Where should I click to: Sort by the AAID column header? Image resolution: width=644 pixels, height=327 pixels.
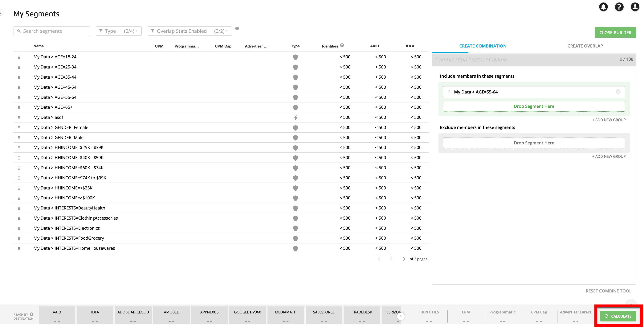click(x=374, y=46)
